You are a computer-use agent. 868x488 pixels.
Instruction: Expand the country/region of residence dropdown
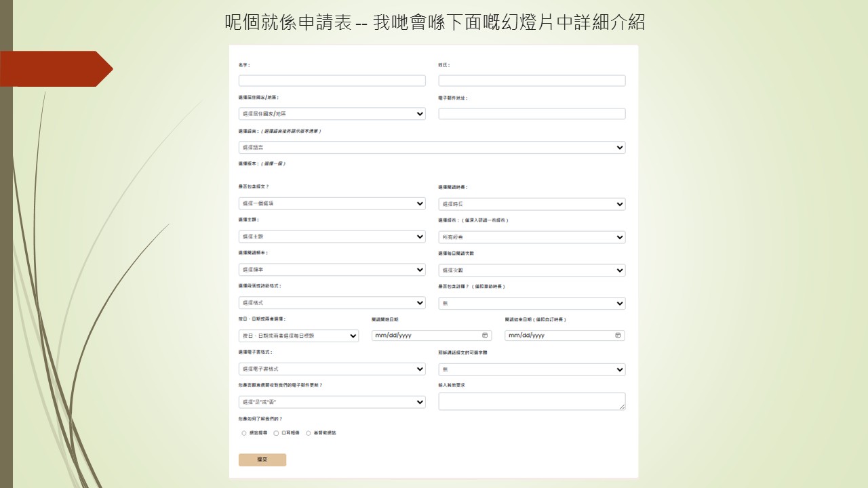[x=332, y=114]
